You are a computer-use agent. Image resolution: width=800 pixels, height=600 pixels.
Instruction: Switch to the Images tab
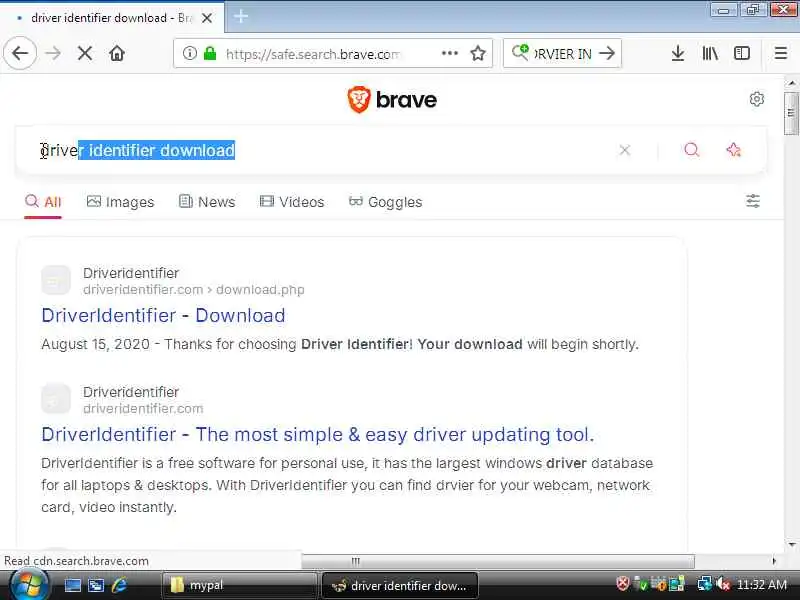120,202
